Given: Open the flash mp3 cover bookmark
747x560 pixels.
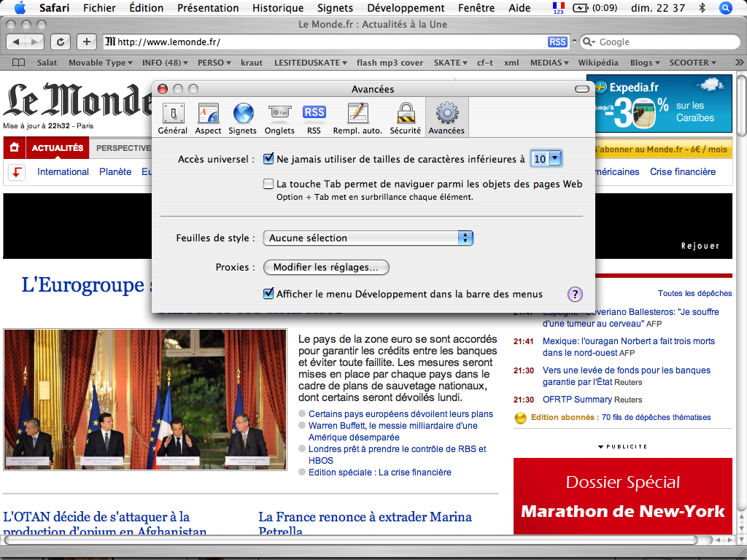Looking at the screenshot, I should (390, 63).
